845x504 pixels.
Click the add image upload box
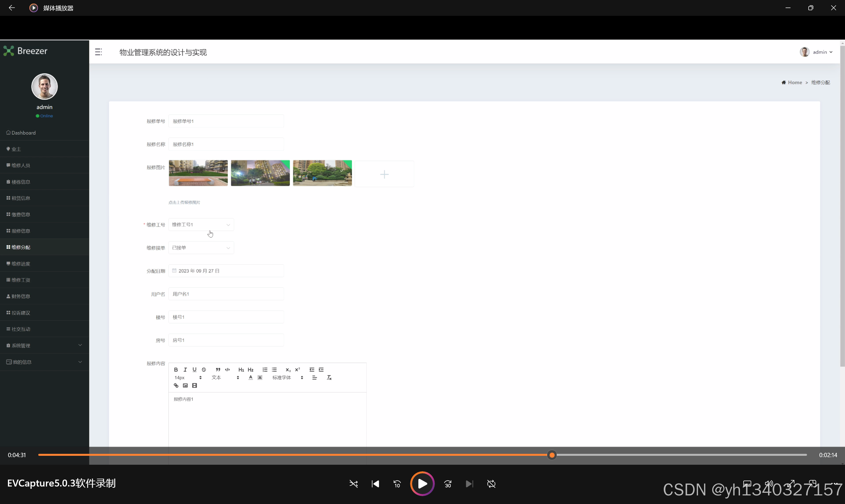(384, 174)
